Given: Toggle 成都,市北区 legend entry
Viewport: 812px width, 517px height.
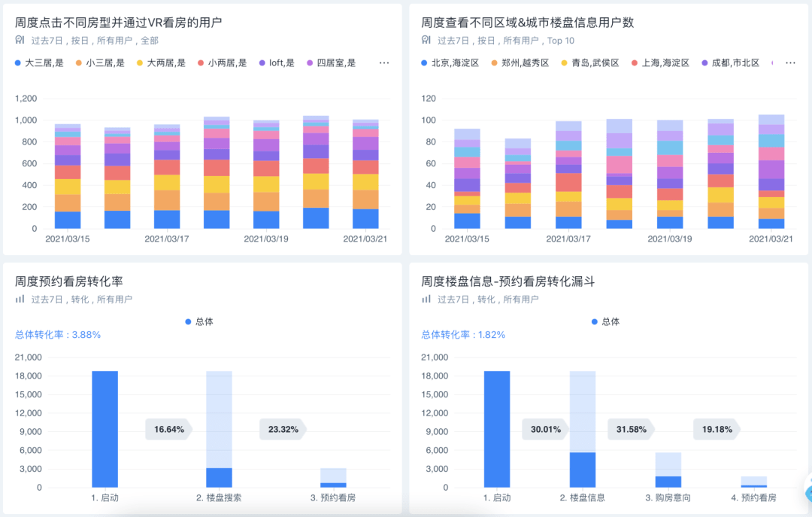Looking at the screenshot, I should tap(731, 62).
